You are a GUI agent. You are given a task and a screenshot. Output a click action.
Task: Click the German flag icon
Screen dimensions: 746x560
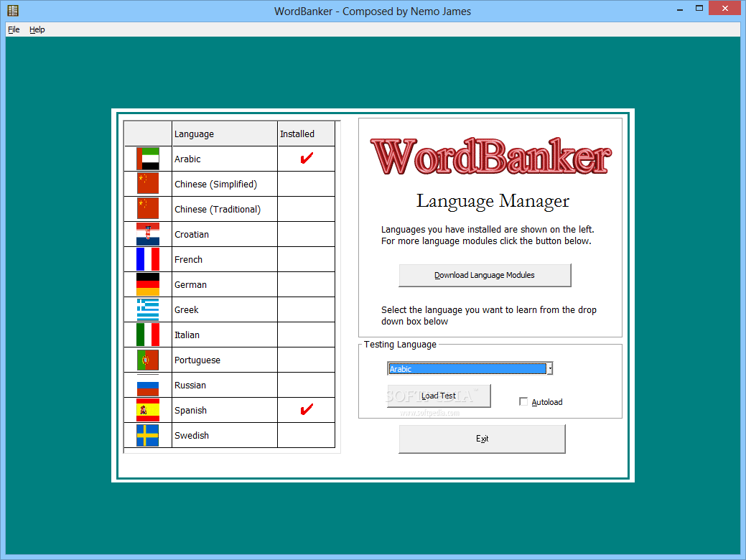click(147, 284)
